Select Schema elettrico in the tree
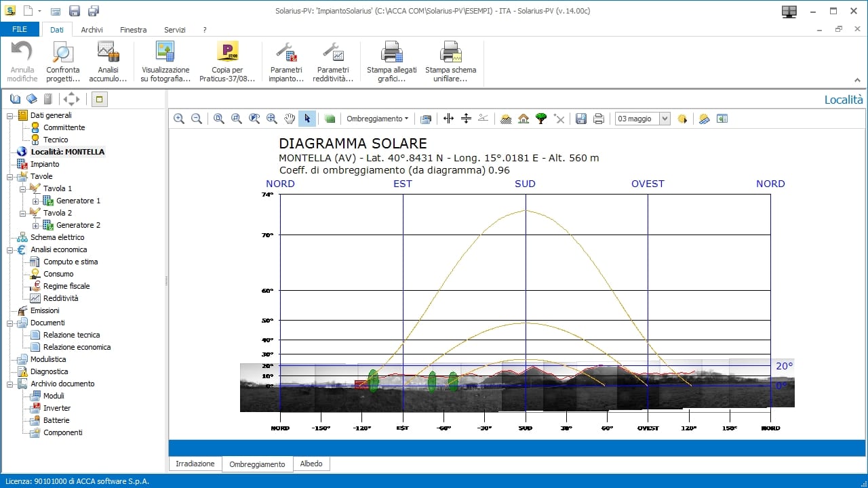 (58, 237)
